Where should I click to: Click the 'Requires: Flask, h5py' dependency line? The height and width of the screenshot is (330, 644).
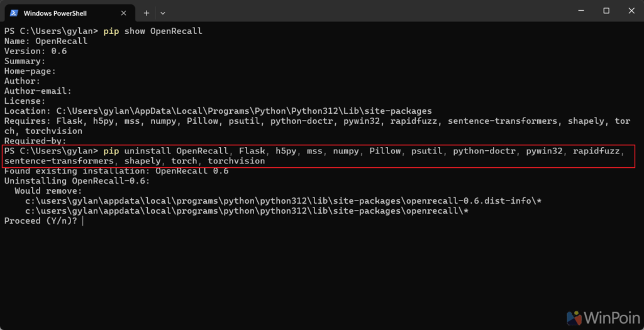[317, 126]
